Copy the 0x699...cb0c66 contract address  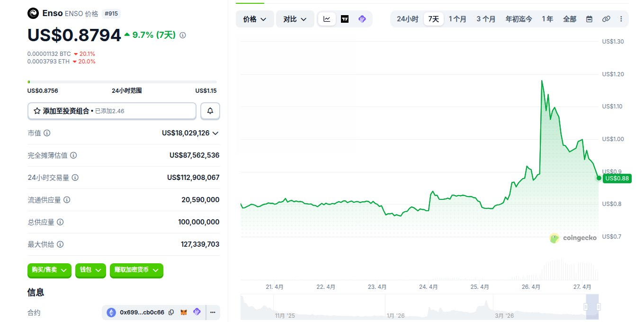(x=171, y=312)
